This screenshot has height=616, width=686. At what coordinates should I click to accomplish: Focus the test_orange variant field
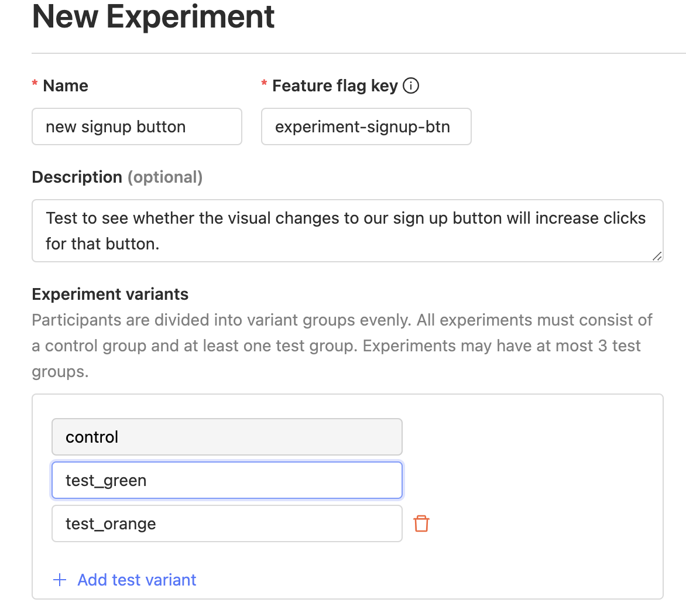pyautogui.click(x=227, y=523)
